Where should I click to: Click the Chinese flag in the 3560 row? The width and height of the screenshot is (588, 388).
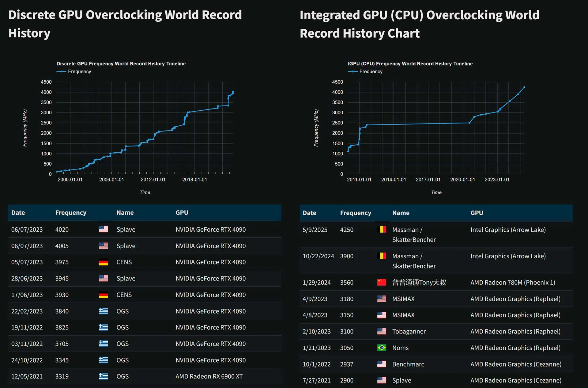pyautogui.click(x=382, y=282)
